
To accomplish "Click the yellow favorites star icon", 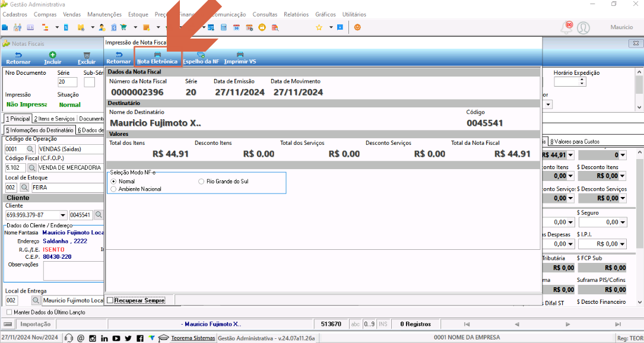I will 319,27.
